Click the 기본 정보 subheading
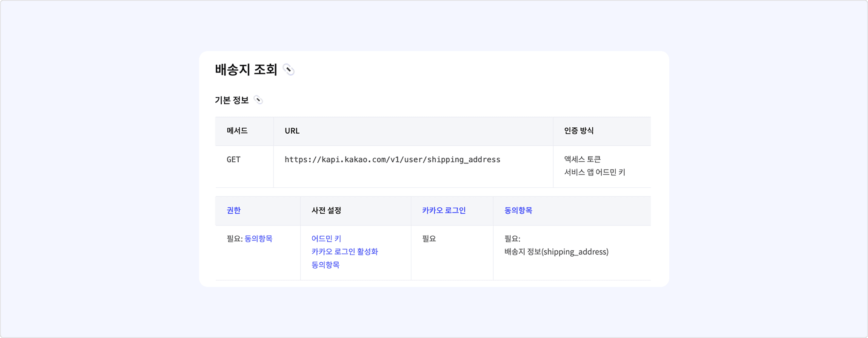 231,100
